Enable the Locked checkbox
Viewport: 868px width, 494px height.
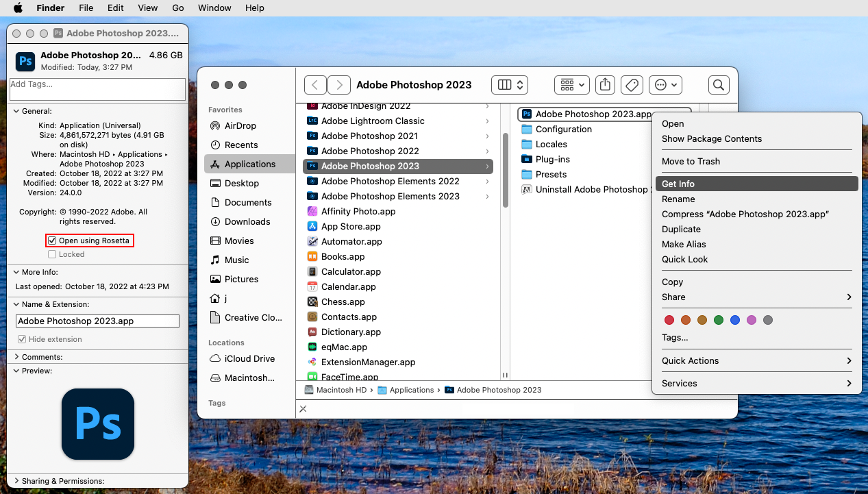pyautogui.click(x=52, y=254)
